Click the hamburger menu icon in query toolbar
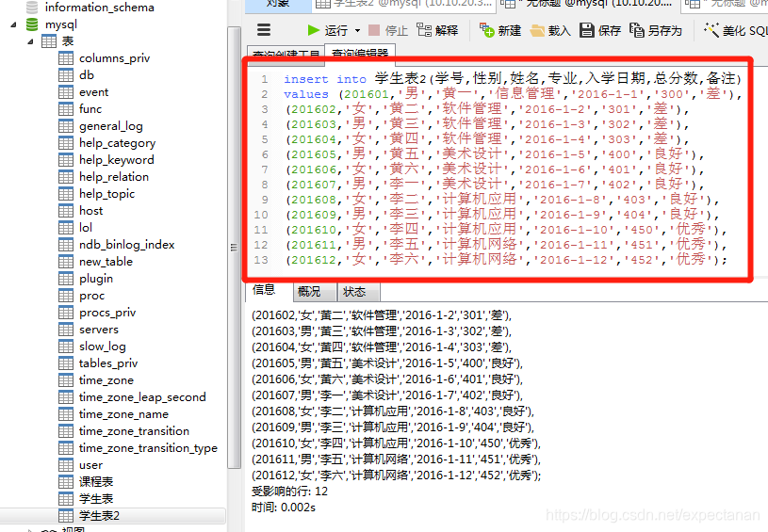 pos(264,30)
